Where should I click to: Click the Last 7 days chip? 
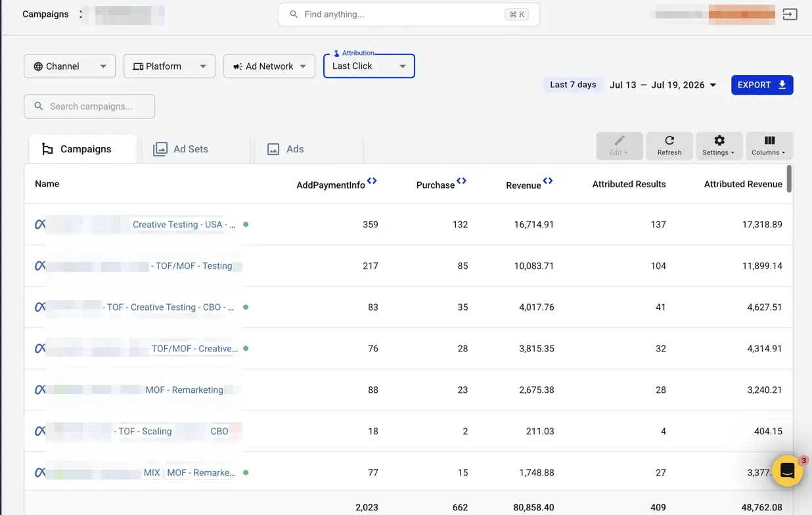573,85
